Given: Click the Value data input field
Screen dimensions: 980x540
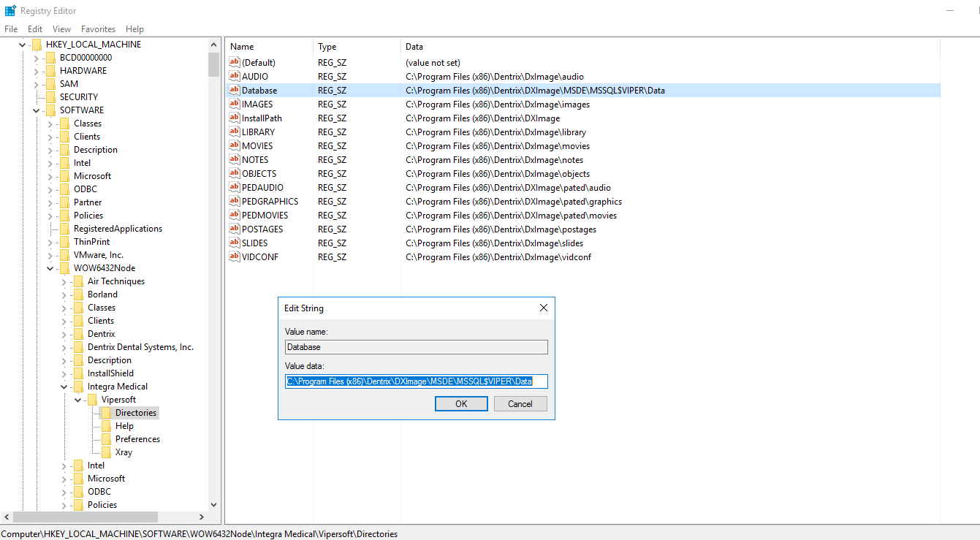Looking at the screenshot, I should pyautogui.click(x=416, y=381).
